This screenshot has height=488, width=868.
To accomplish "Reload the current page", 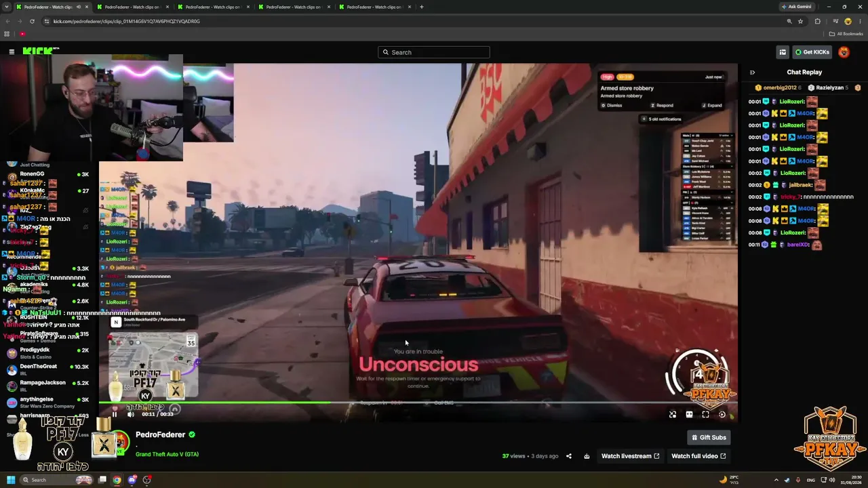I will pos(32,21).
